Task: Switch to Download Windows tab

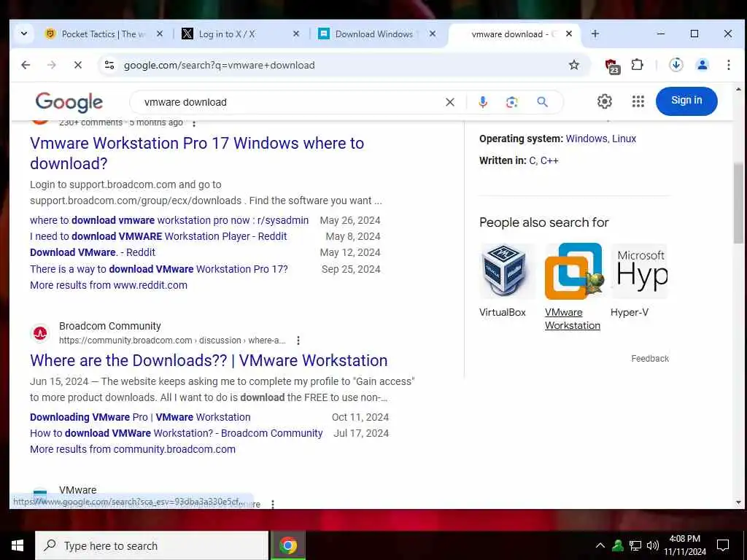Action: tap(376, 34)
